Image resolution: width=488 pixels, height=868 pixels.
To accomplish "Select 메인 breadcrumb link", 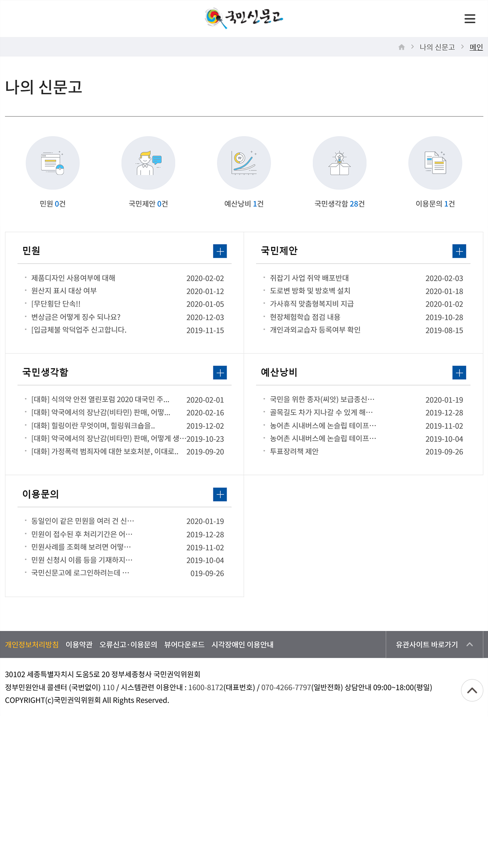I will tap(476, 47).
